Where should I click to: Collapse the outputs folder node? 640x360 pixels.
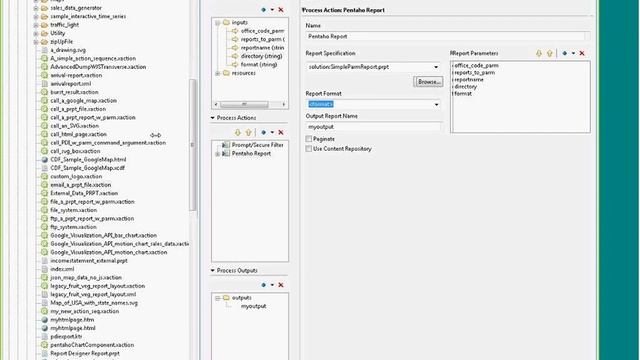click(218, 298)
